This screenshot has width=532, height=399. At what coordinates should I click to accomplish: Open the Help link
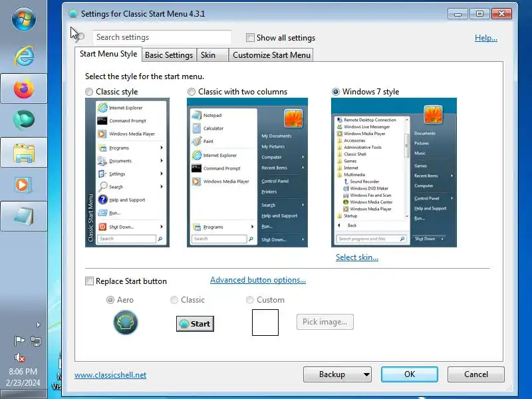[x=486, y=38]
